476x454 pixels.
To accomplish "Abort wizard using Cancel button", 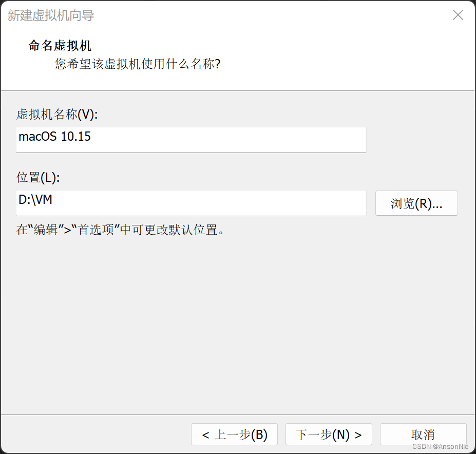I will point(423,434).
